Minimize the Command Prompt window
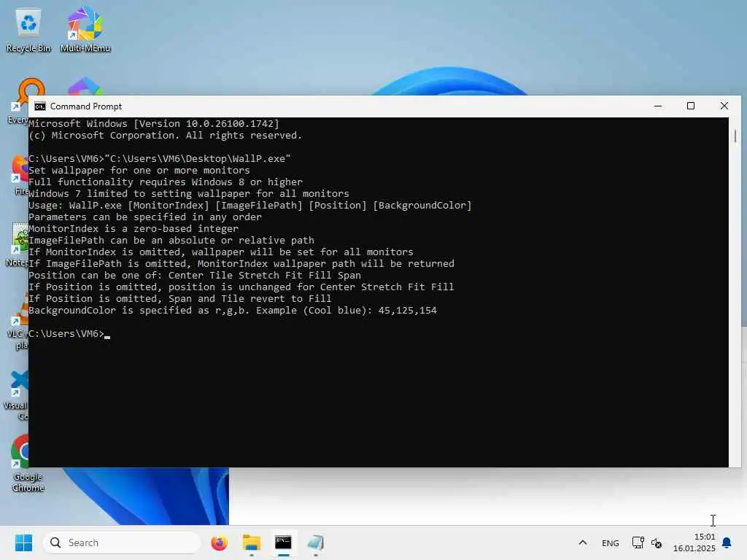This screenshot has width=747, height=560. (x=658, y=106)
